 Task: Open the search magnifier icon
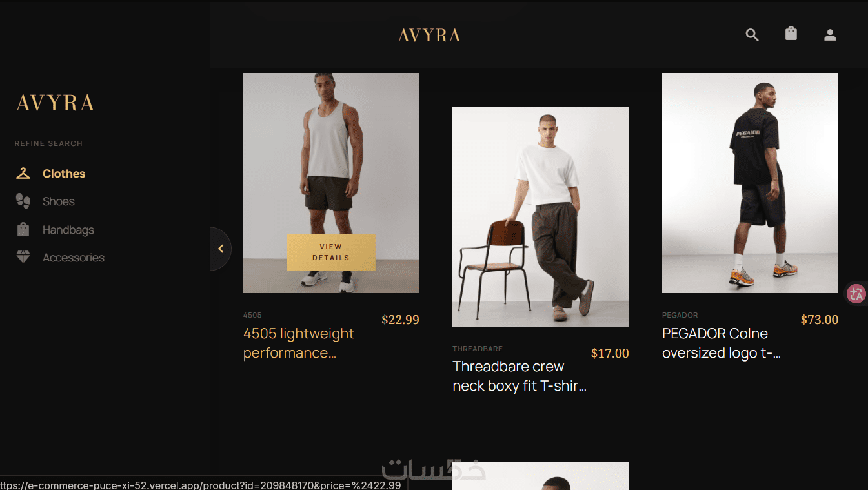point(752,35)
